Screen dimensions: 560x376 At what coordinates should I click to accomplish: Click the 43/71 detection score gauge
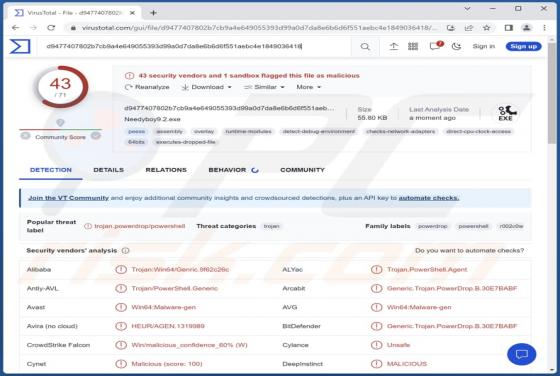(x=61, y=87)
